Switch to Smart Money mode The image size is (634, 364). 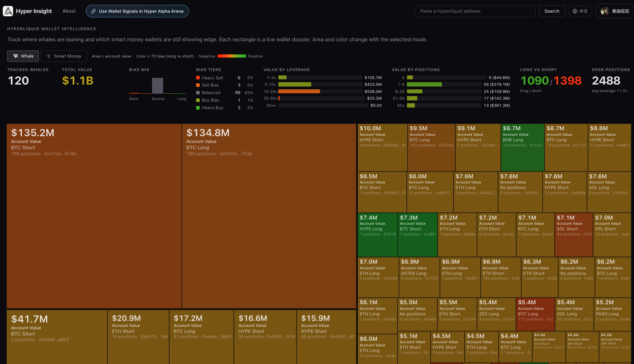click(64, 56)
